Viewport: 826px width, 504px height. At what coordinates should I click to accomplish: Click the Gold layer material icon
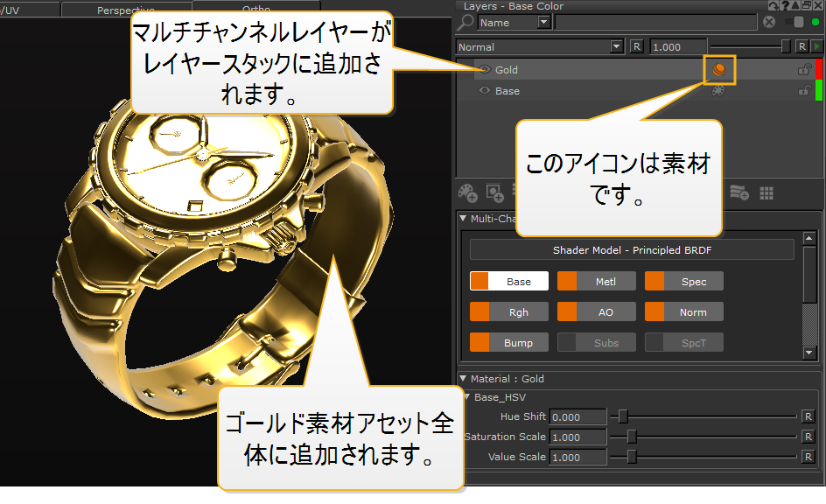718,70
